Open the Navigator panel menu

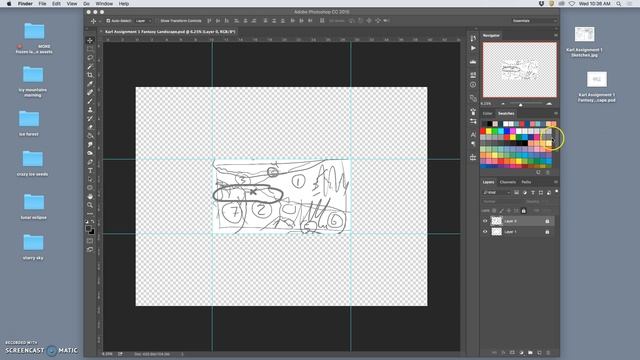click(556, 36)
